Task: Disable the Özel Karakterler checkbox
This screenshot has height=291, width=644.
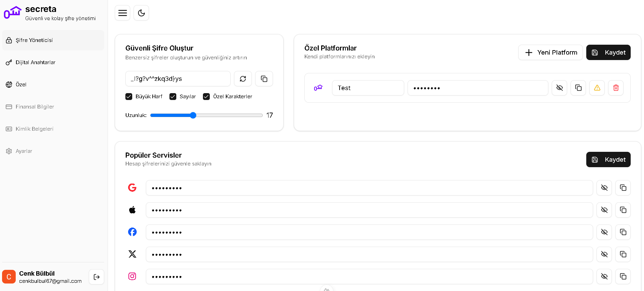Action: coord(206,97)
